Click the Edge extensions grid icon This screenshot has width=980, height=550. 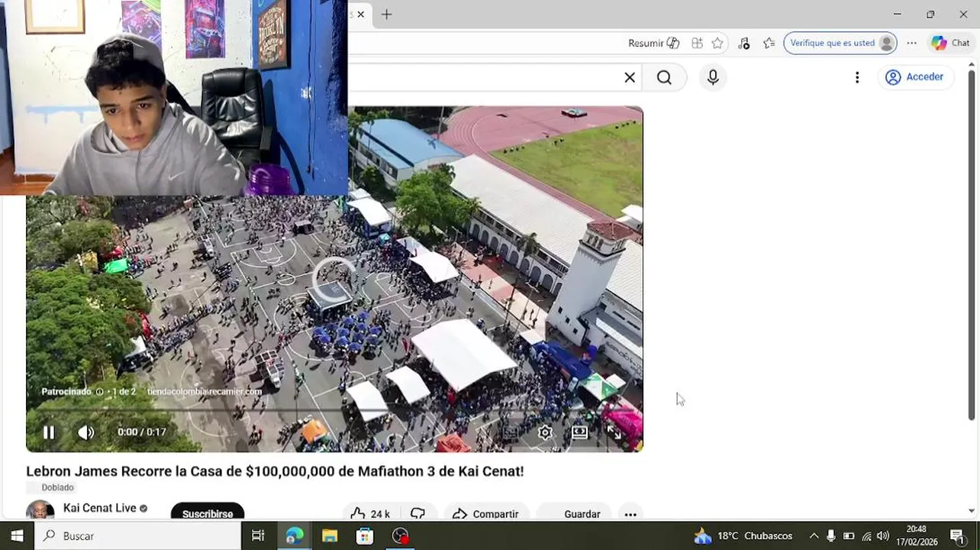click(x=697, y=43)
